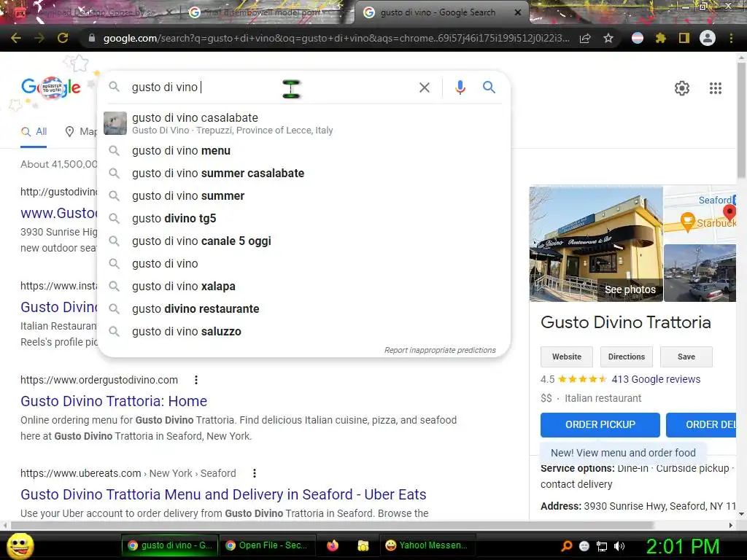The height and width of the screenshot is (560, 747).
Task: Click 'Report inappropriate predictions' link
Action: tap(440, 351)
